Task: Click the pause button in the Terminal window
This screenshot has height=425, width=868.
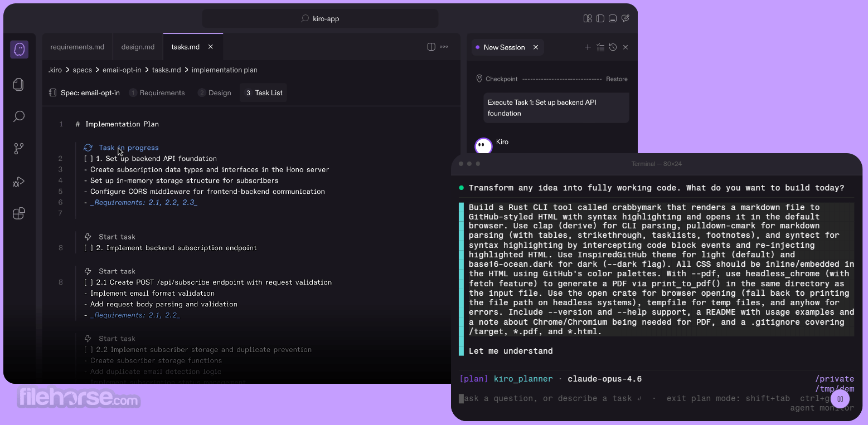Action: [840, 399]
